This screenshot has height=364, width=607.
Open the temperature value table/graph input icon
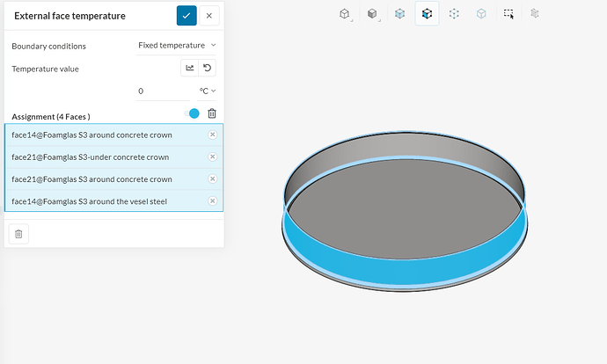(190, 68)
